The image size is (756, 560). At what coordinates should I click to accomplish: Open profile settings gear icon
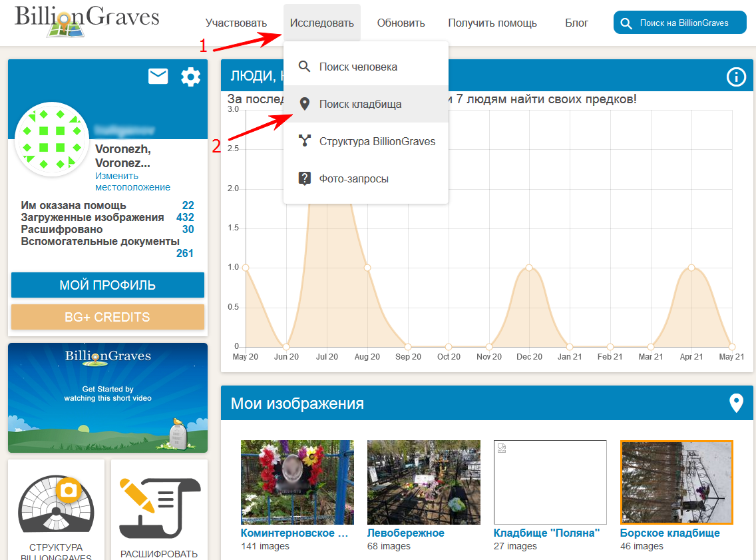pyautogui.click(x=190, y=77)
